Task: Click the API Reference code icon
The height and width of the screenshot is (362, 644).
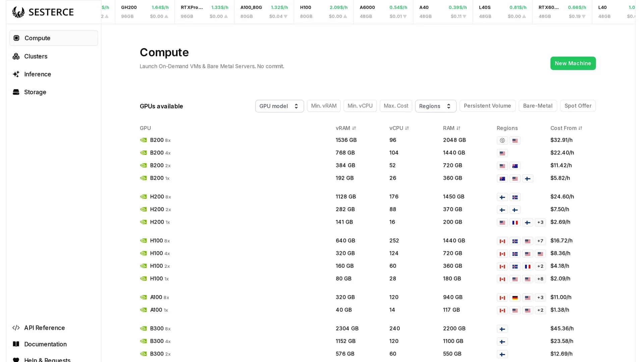Action: [16, 328]
